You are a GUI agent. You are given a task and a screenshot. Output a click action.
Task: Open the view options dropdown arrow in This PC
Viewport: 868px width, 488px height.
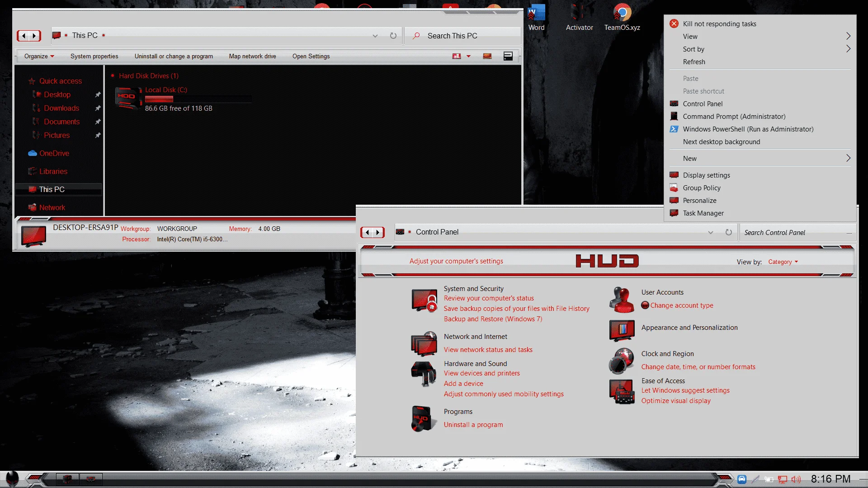(468, 56)
